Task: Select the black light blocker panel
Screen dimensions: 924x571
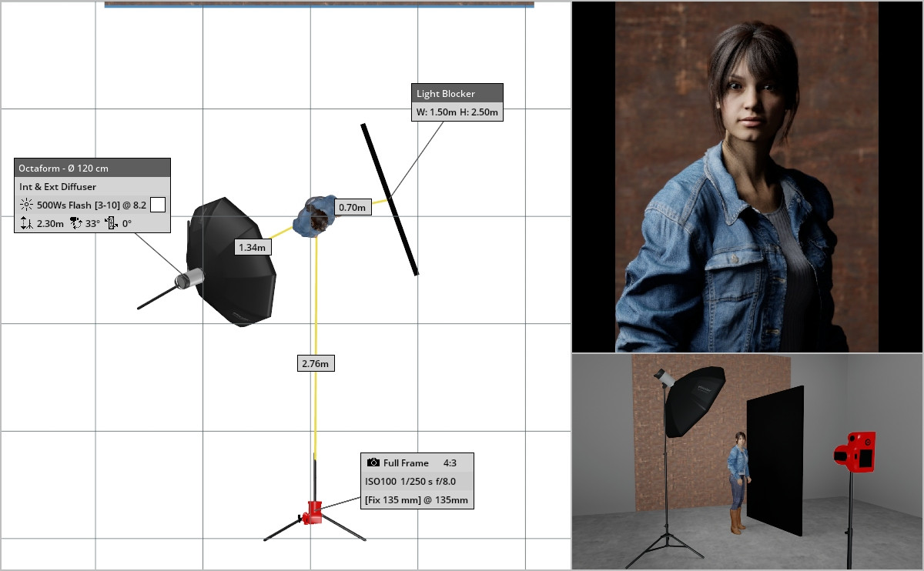Action: click(x=390, y=199)
